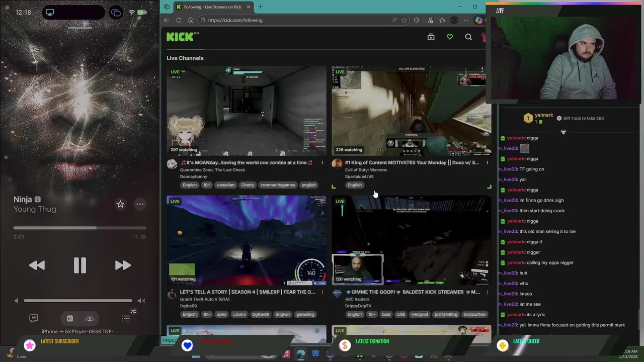Viewport: 644px width, 362px height.
Task: Activate Read aloud in address bar
Action: (x=394, y=20)
